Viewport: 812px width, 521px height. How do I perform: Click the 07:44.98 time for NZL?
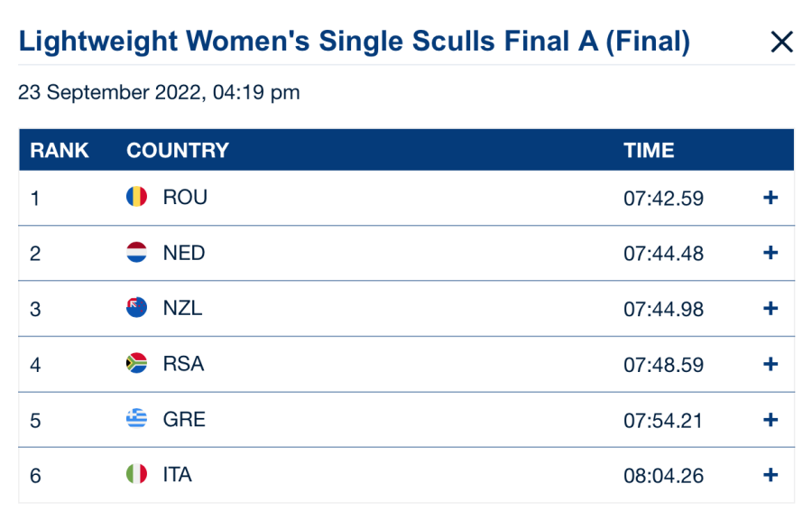point(663,310)
